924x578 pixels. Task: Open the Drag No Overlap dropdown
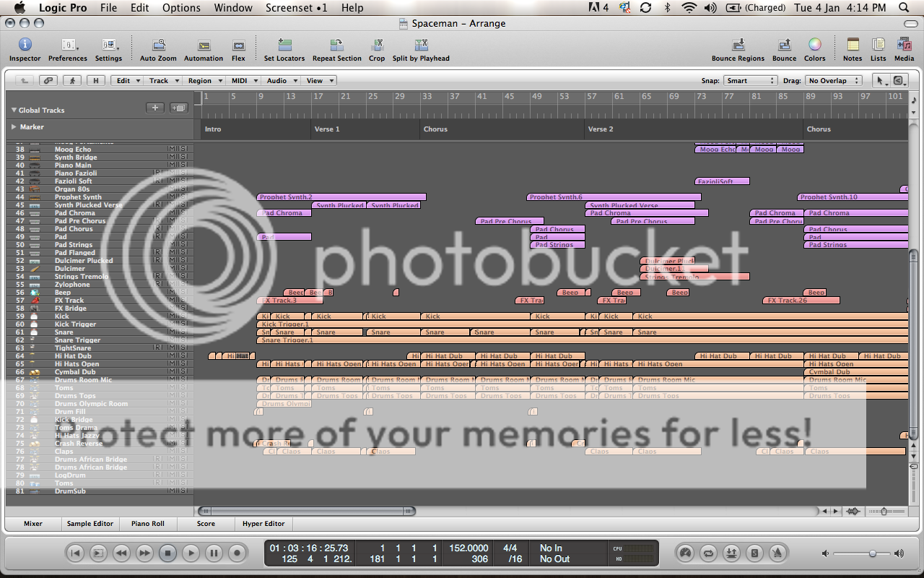point(834,81)
